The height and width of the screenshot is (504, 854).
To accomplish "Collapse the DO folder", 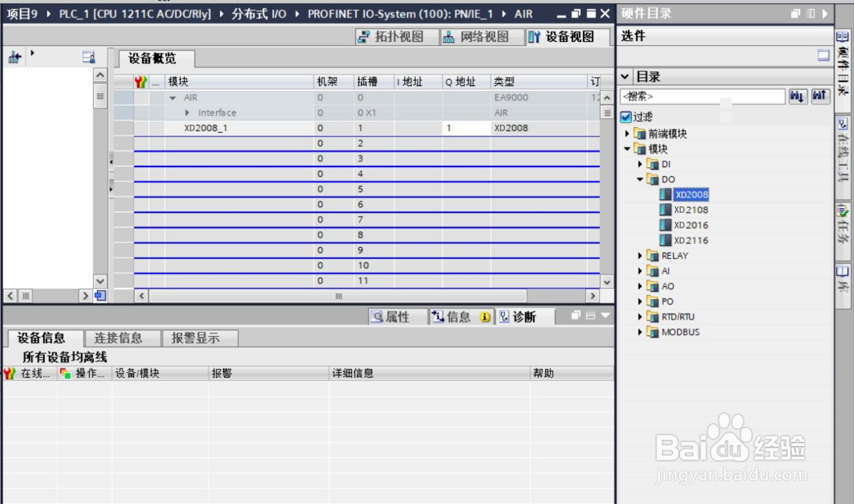I will pyautogui.click(x=640, y=179).
